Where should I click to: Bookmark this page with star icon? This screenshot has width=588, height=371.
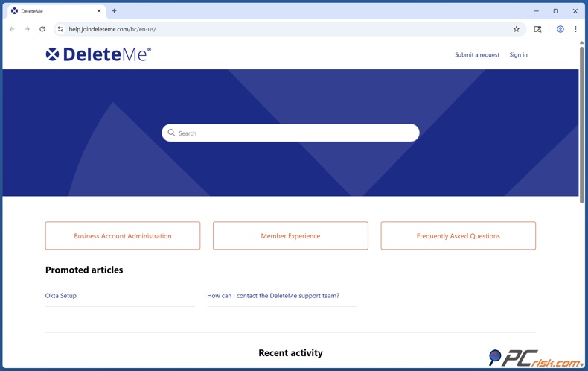coord(516,29)
